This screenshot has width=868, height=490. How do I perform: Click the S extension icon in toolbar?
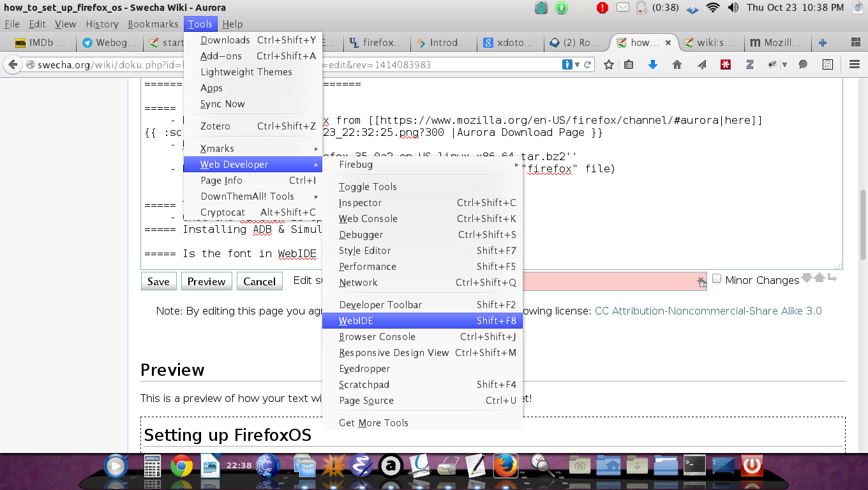pyautogui.click(x=828, y=64)
